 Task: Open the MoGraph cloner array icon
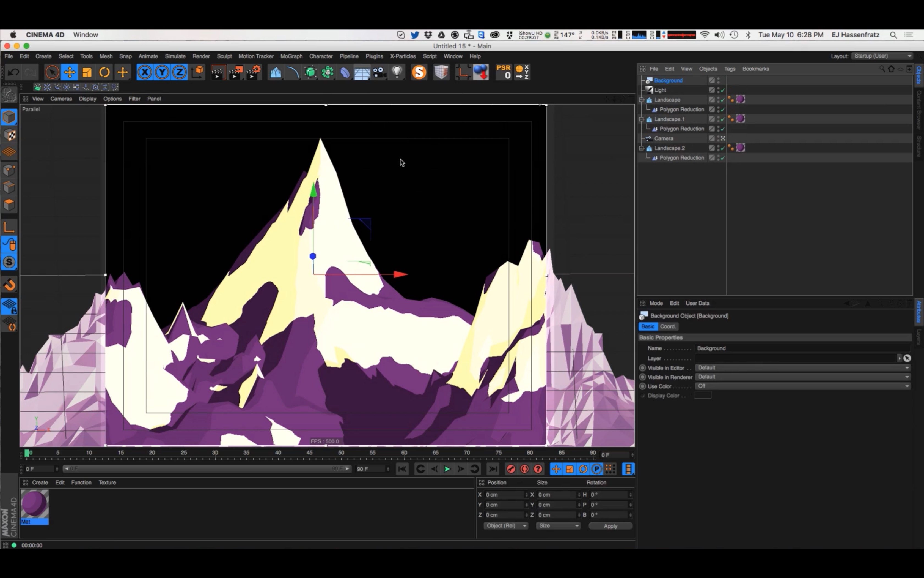tap(328, 72)
